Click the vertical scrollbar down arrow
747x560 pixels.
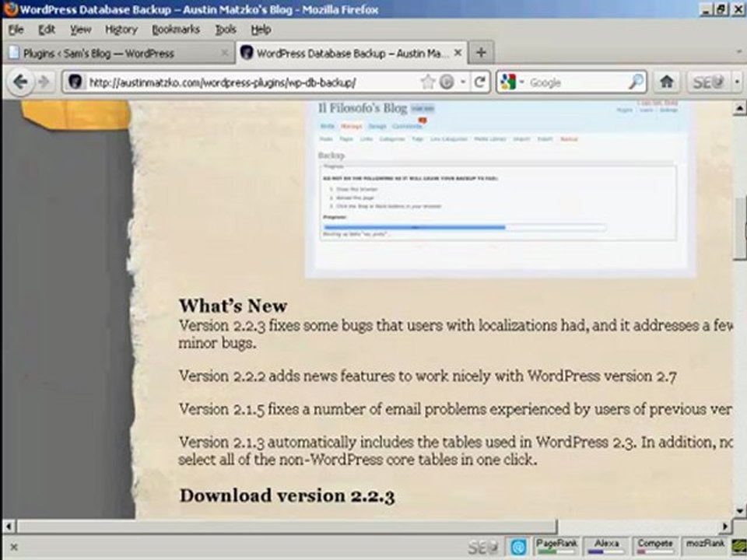(x=739, y=512)
